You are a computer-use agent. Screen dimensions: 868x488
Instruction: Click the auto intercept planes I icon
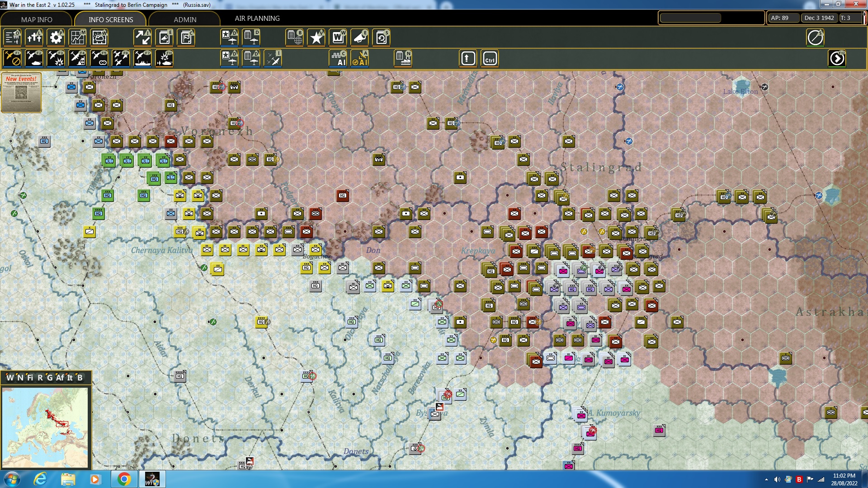273,59
